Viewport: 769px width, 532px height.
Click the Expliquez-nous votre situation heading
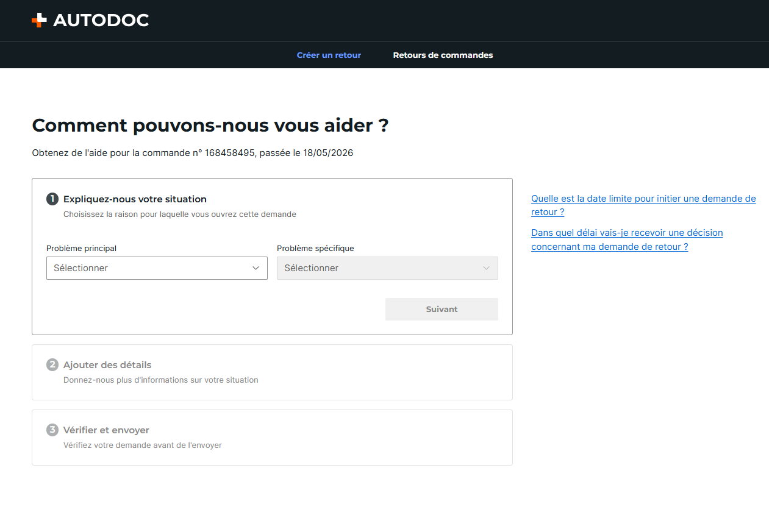click(x=135, y=199)
